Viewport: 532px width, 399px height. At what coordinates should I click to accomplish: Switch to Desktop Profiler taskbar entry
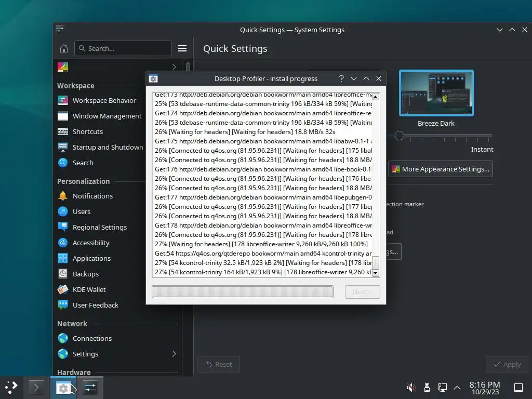pyautogui.click(x=63, y=388)
